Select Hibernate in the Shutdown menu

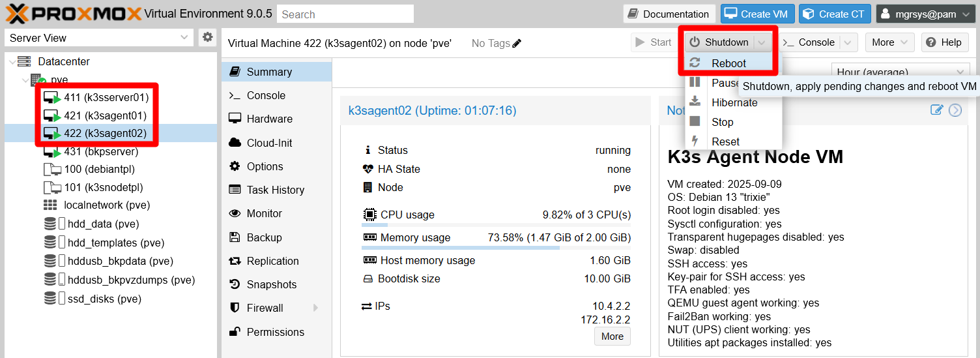pyautogui.click(x=734, y=102)
